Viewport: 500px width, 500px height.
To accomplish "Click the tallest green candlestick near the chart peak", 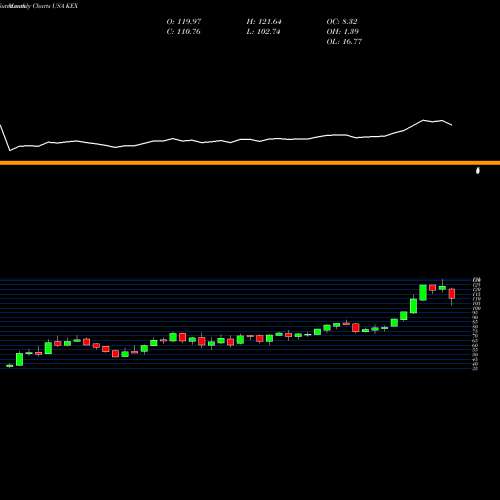I will pos(423,292).
